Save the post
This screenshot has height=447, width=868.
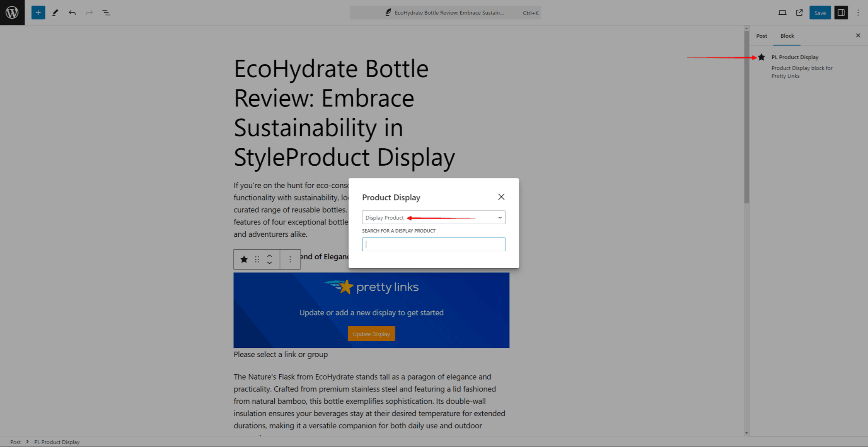click(820, 12)
